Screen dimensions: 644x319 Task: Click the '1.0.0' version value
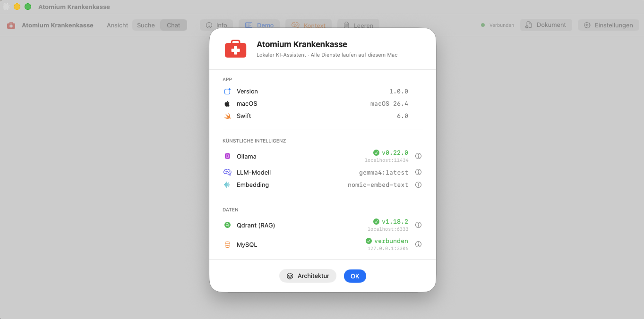click(399, 92)
